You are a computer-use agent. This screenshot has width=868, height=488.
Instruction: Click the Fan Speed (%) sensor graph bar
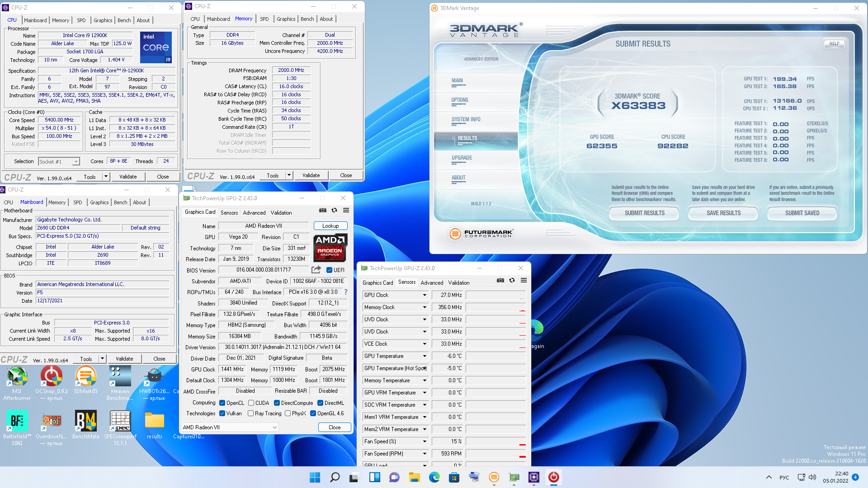click(x=496, y=441)
